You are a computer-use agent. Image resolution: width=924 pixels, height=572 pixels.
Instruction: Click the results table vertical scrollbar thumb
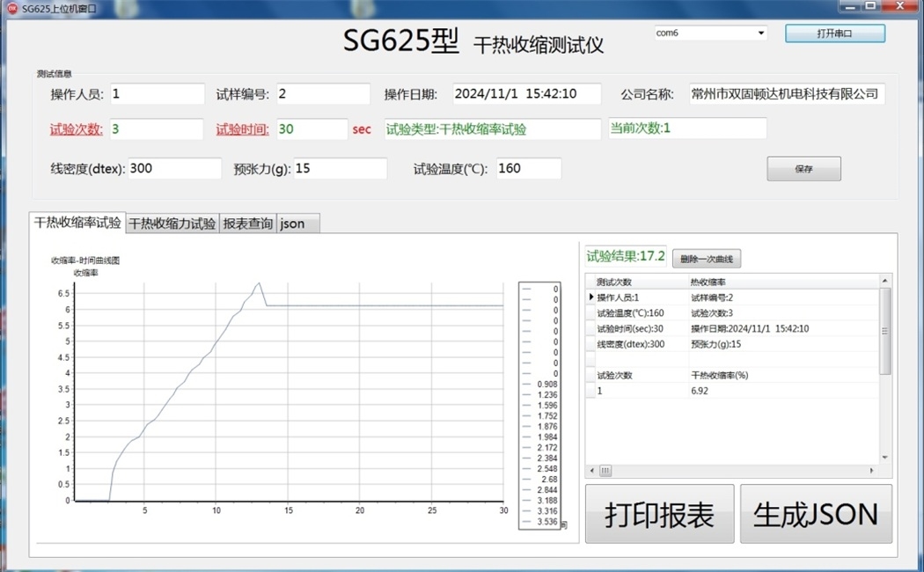tap(884, 330)
